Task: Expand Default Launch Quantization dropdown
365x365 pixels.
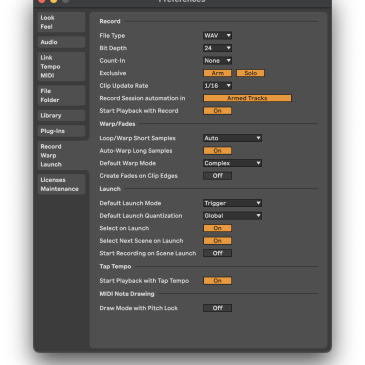Action: [232, 216]
